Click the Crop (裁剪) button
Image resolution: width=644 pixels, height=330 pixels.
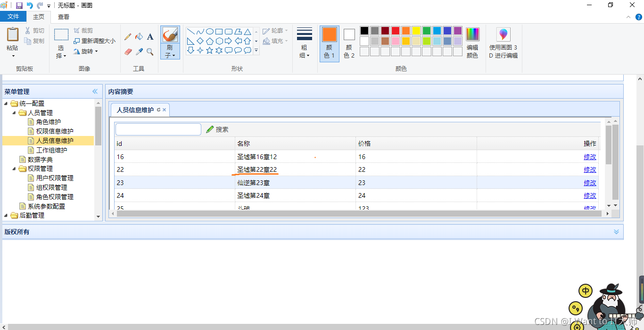coord(83,31)
